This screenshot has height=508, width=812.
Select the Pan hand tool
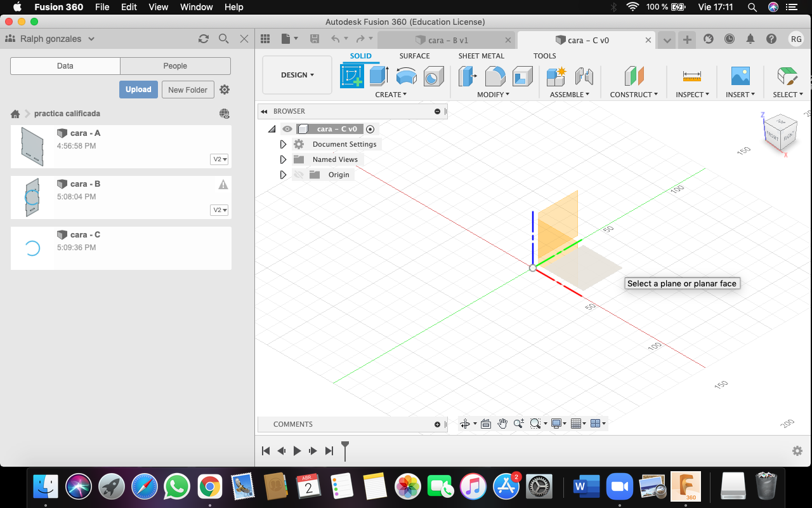(x=502, y=424)
